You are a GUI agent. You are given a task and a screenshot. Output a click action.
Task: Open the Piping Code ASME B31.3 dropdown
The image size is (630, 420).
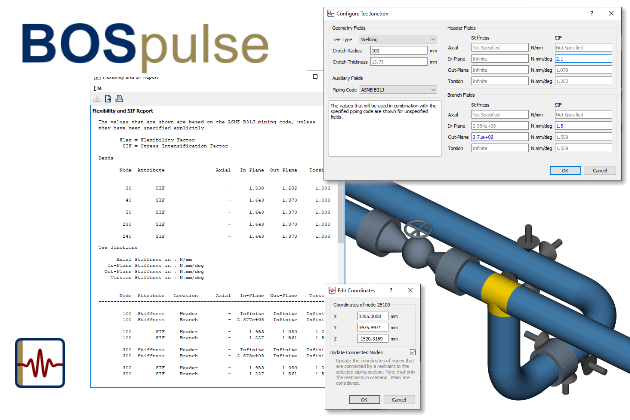[x=398, y=90]
